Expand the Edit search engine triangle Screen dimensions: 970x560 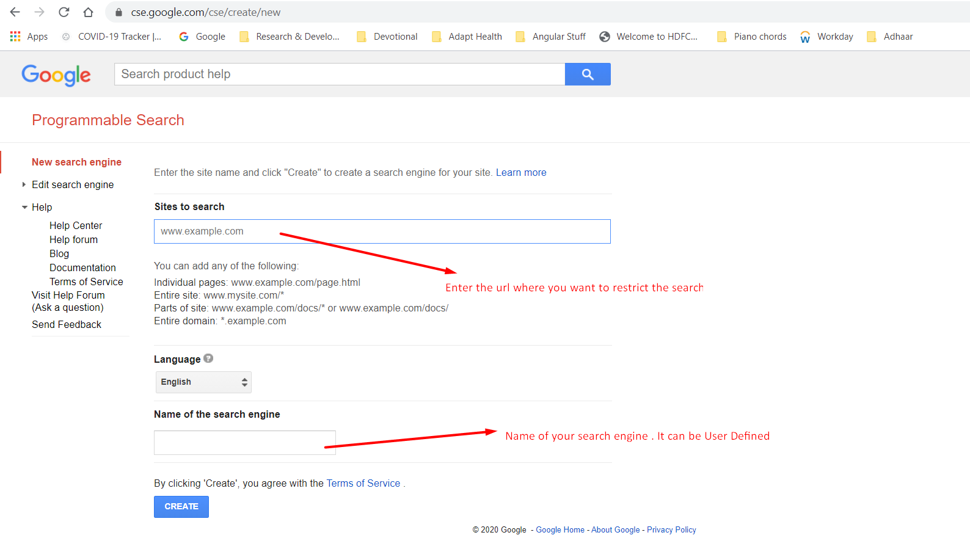24,184
